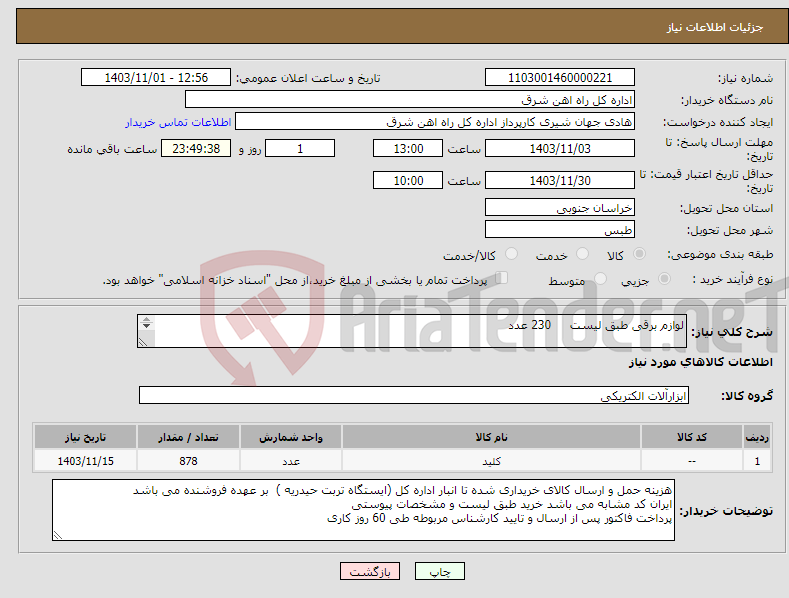Click the اطلاعات کالاهای مورد نیاز heading
The width and height of the screenshot is (789, 598).
700,362
